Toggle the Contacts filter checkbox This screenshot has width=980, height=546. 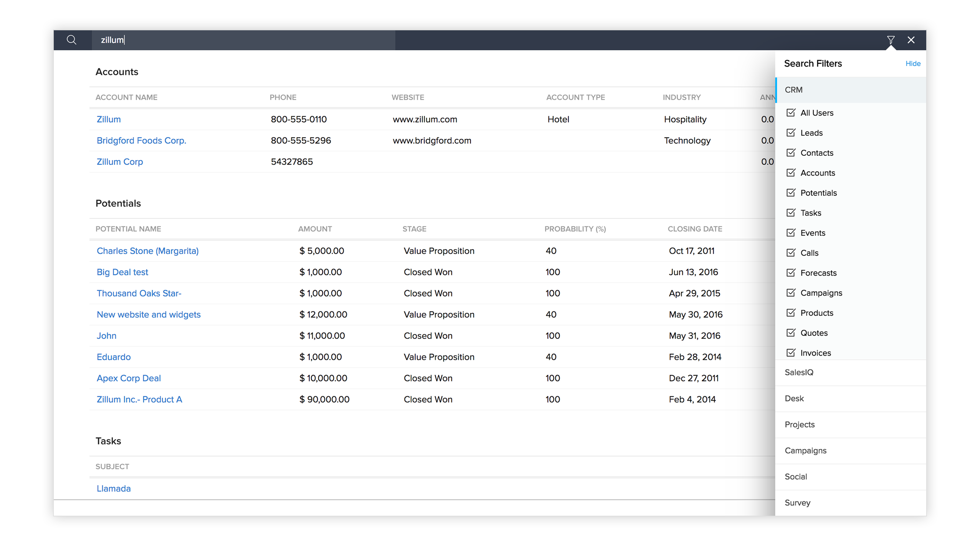[x=790, y=152]
